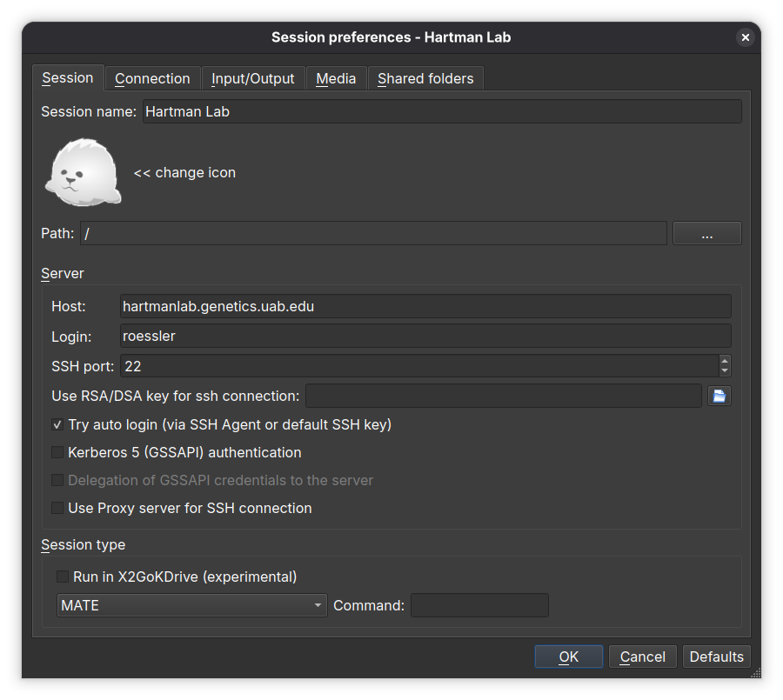Browse path with the ellipsis button

point(706,234)
